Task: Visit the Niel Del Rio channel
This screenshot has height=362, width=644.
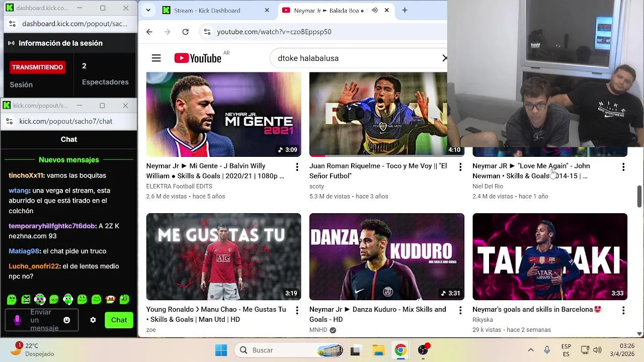Action: click(x=488, y=186)
